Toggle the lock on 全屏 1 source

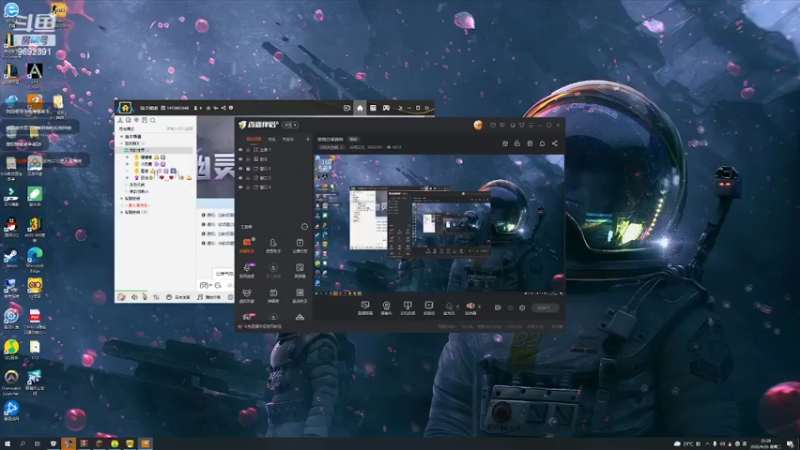point(248,149)
